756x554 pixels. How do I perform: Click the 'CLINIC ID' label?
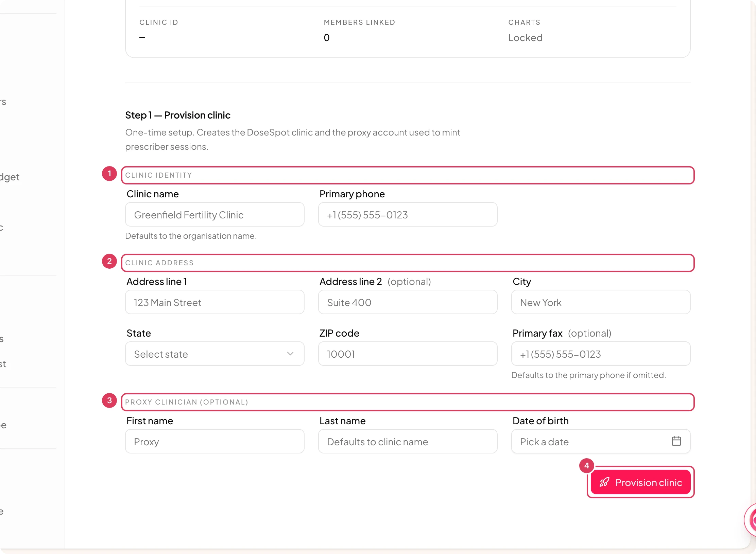pos(159,22)
